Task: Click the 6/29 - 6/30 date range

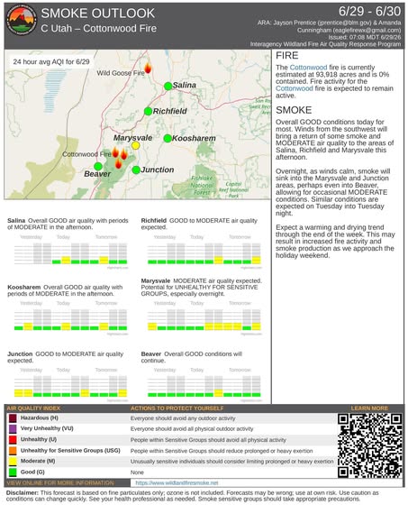Action: 369,11
